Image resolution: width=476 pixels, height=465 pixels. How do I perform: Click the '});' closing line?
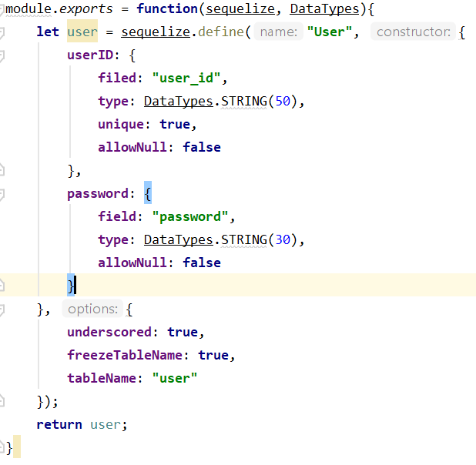coord(47,401)
